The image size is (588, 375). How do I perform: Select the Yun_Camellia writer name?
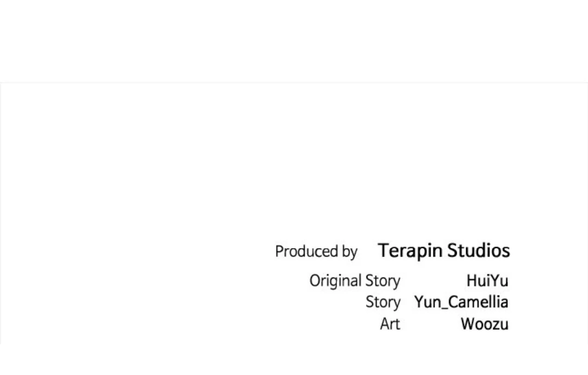pyautogui.click(x=461, y=302)
